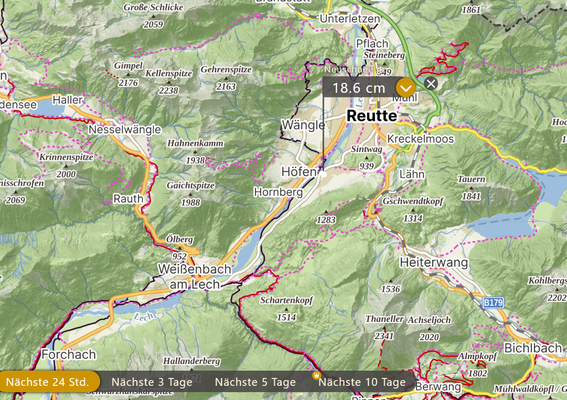567x400 pixels.
Task: Choose the Nächste 5 Tage tab
Action: (x=255, y=382)
